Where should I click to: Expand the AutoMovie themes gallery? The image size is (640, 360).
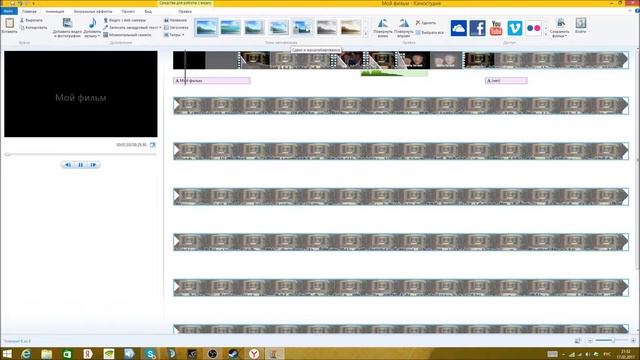coord(366,34)
